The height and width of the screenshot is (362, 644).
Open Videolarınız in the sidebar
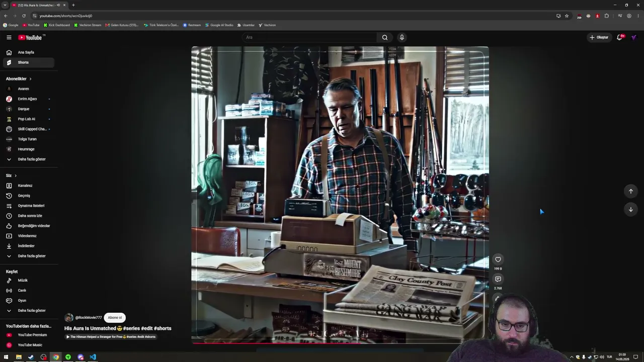pos(28,236)
